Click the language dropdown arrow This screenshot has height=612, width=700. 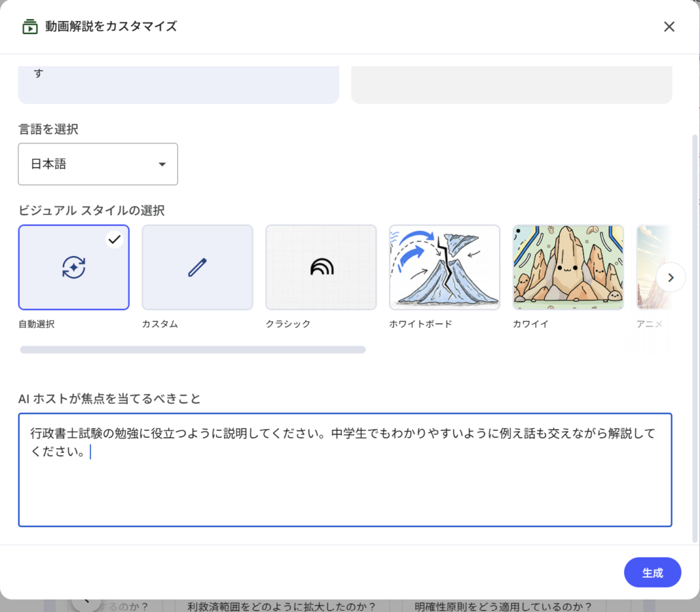(x=162, y=165)
